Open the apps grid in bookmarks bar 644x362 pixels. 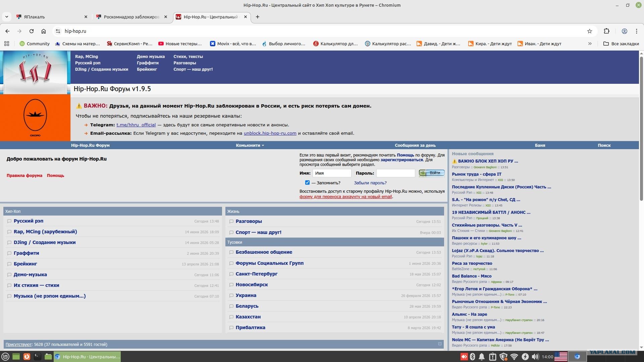7,44
